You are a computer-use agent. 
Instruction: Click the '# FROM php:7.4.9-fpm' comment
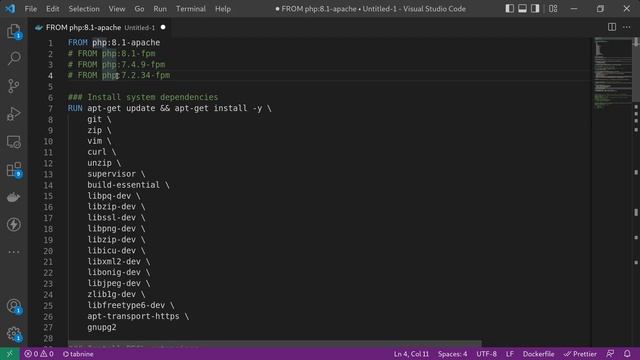pos(116,64)
